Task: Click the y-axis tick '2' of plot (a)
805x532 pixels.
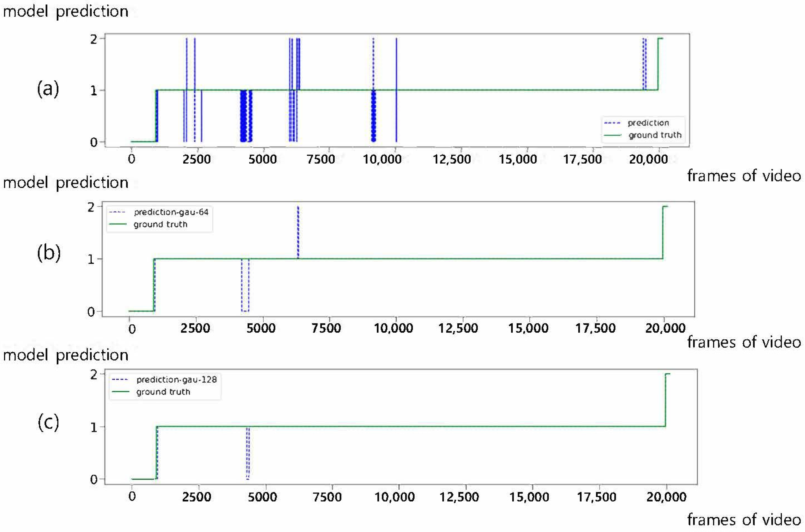Action: tap(93, 39)
